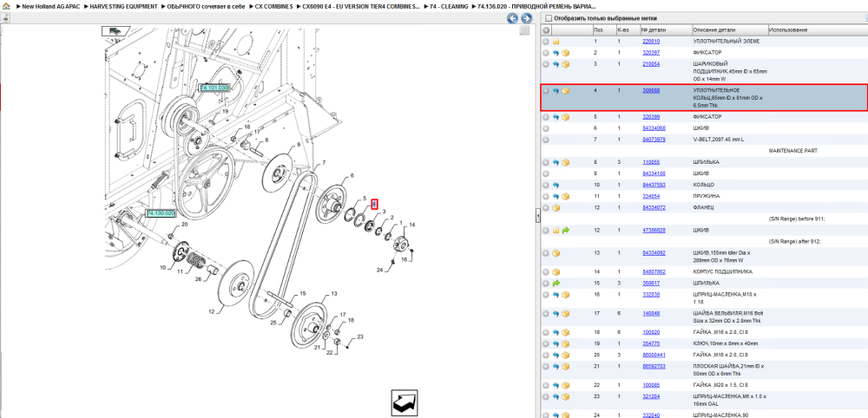868x418 pixels.
Task: Click the blue arrow icon for КОЛЬЦО row
Action: [556, 186]
